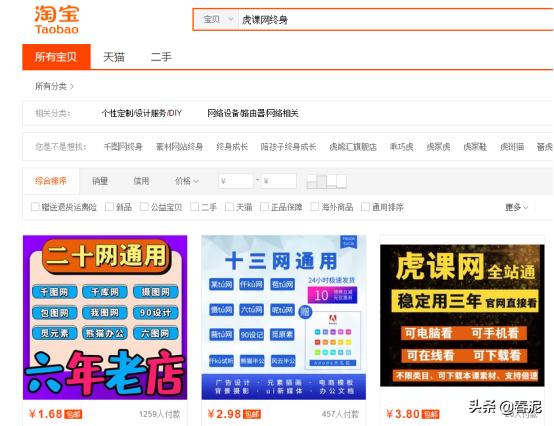
Task: Click 457人付款 text
Action: point(340,414)
